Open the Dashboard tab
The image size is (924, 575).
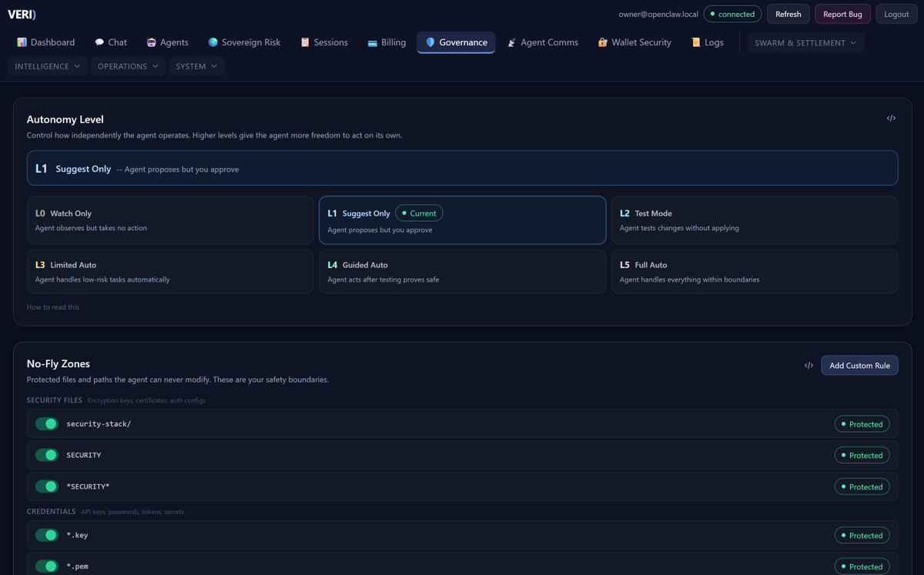coord(45,42)
